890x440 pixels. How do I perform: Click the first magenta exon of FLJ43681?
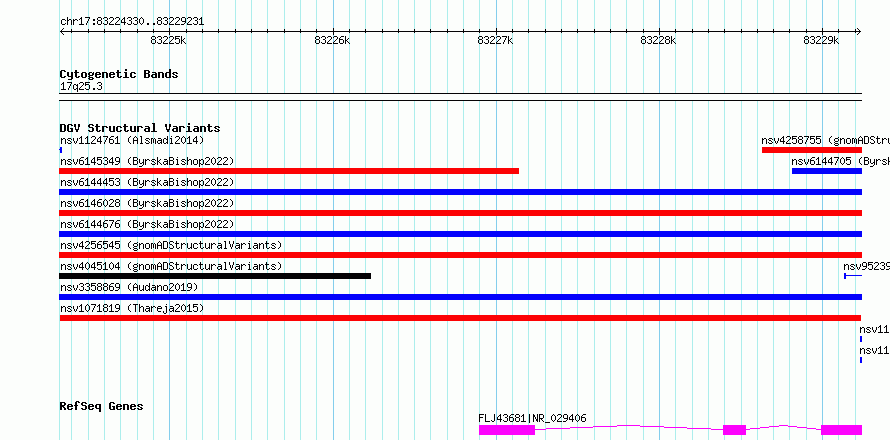[507, 430]
